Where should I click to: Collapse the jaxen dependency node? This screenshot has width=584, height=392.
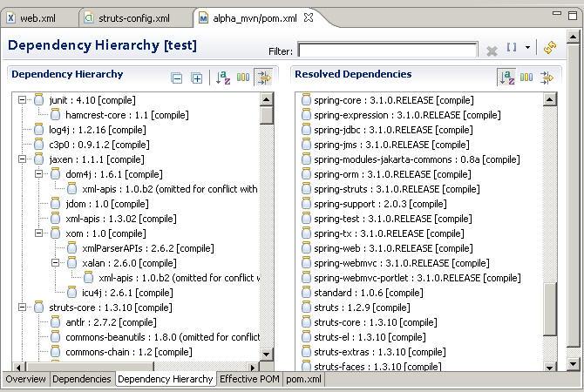coord(24,159)
